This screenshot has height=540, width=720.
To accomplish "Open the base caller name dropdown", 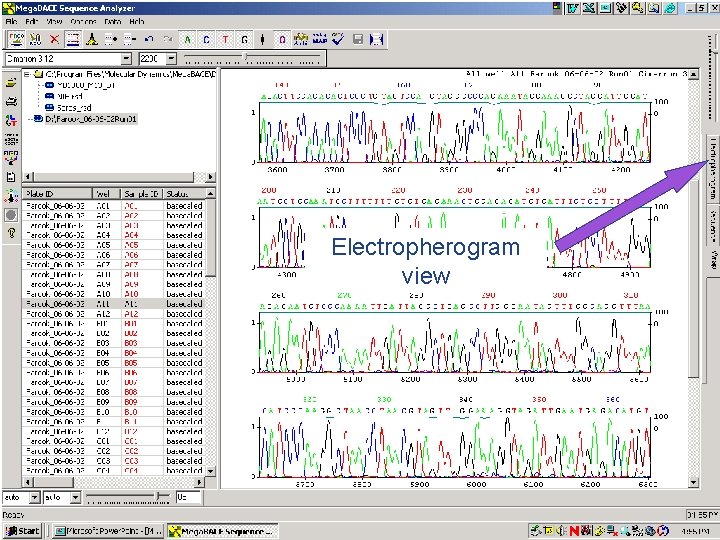I will pos(126,59).
